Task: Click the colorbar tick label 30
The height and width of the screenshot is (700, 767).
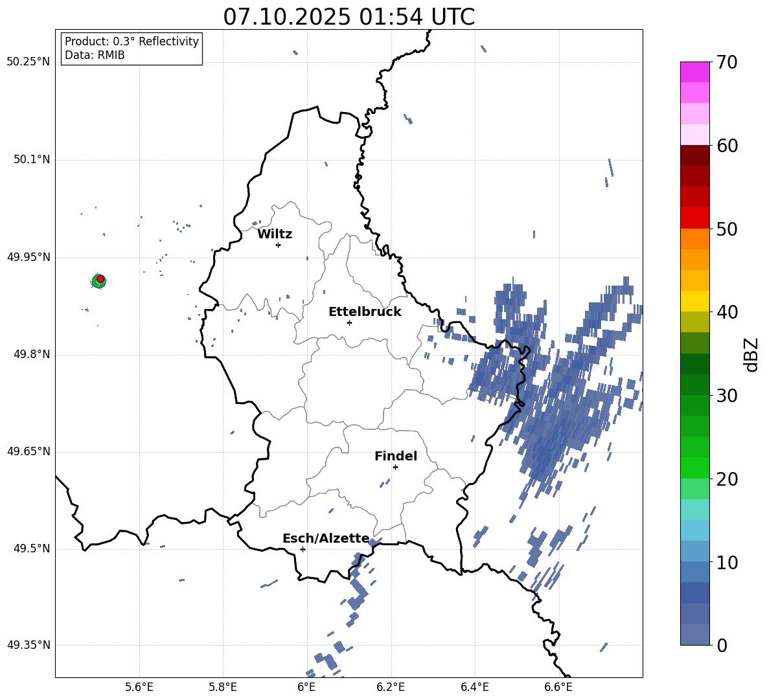Action: (727, 396)
